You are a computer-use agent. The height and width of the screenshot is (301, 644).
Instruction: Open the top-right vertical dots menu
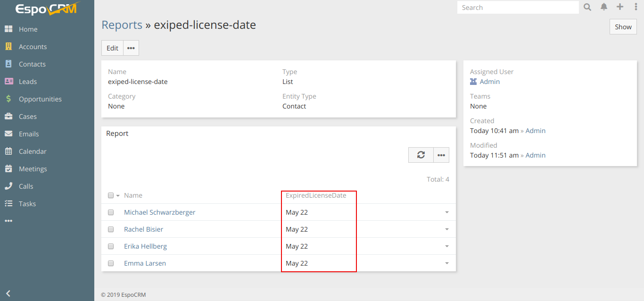[636, 7]
